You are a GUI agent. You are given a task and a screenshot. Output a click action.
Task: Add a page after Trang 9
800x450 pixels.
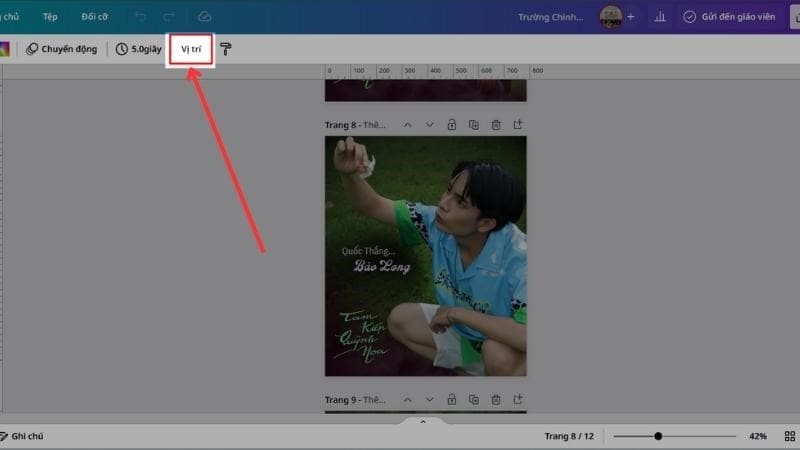point(518,400)
